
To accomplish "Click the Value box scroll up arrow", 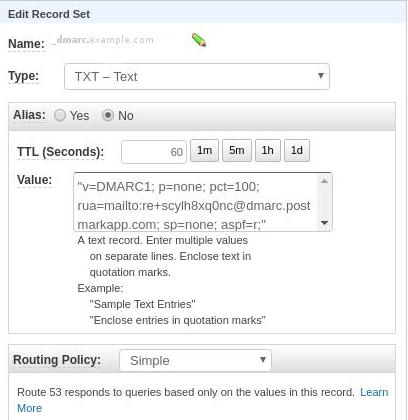I will click(x=324, y=181).
